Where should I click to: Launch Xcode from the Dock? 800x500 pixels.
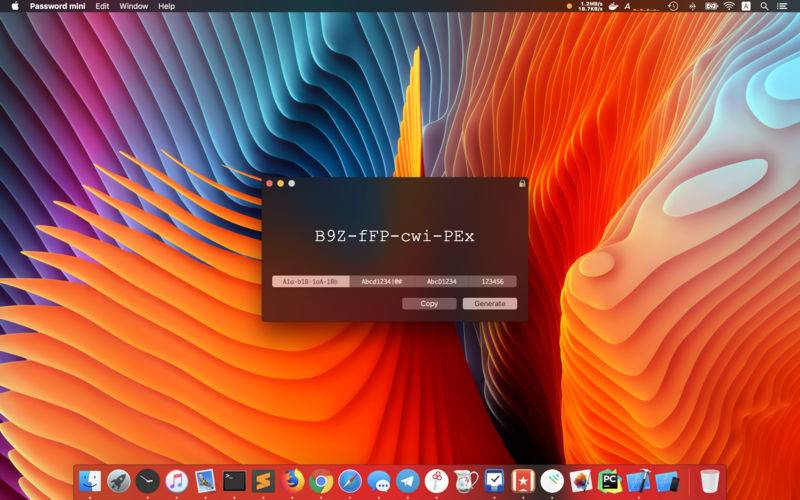(x=638, y=481)
